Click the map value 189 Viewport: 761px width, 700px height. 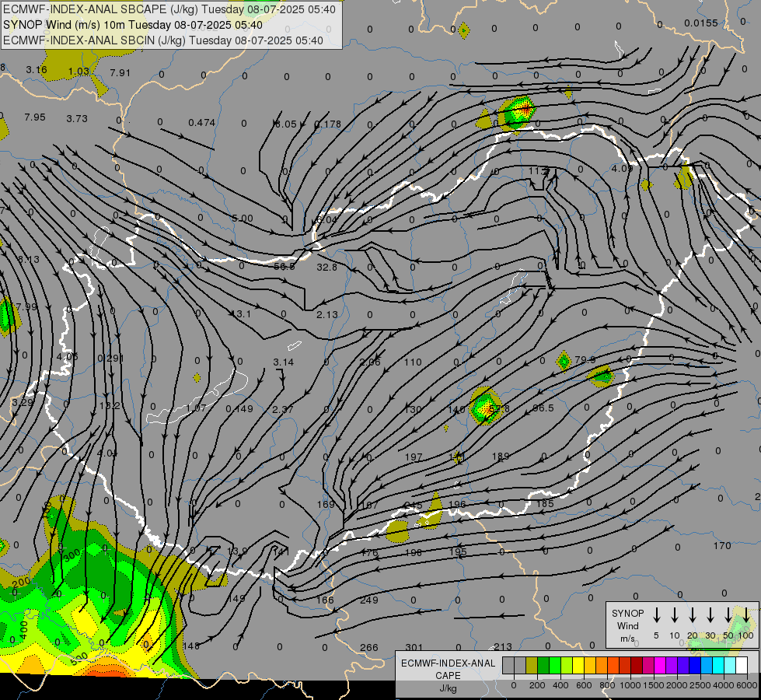click(x=501, y=456)
